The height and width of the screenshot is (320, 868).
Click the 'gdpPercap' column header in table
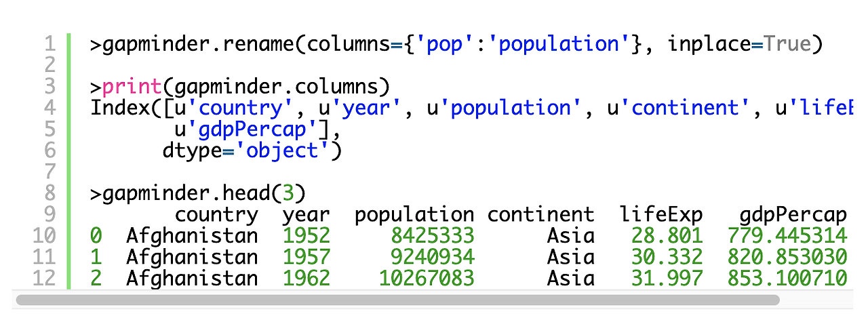tap(793, 215)
